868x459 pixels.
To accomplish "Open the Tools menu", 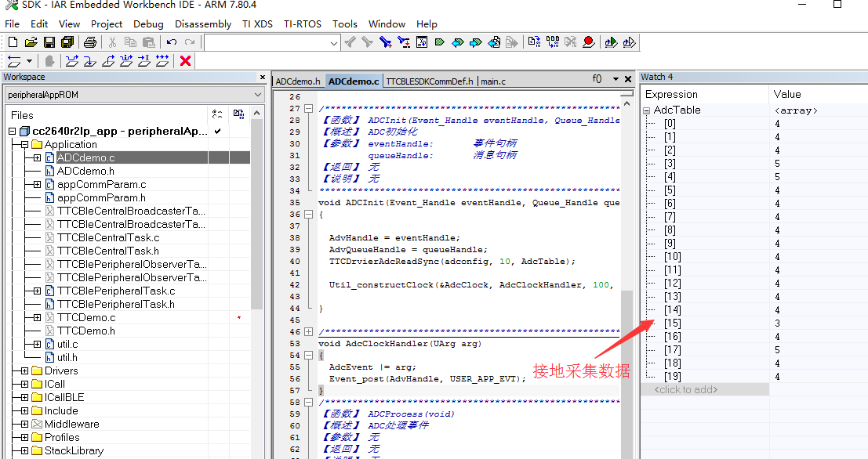I will pyautogui.click(x=345, y=23).
